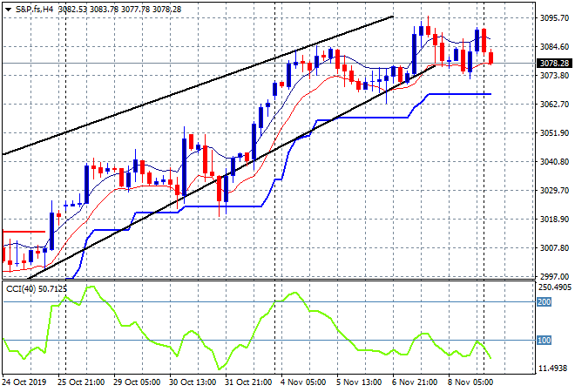Click the 11.4938 CCI scale value

click(x=553, y=368)
